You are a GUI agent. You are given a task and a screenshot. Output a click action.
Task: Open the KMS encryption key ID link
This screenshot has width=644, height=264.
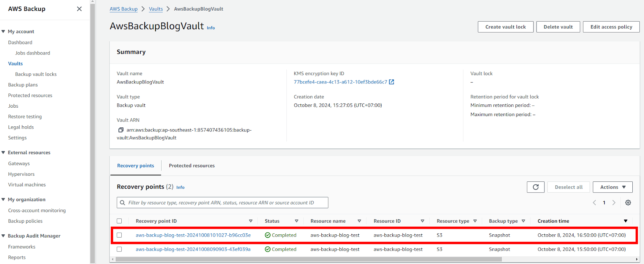[340, 82]
